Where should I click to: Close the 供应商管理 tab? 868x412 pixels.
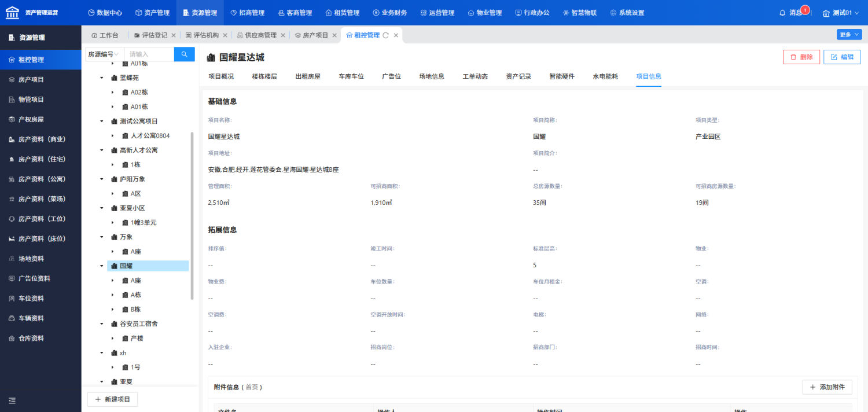[x=283, y=35]
